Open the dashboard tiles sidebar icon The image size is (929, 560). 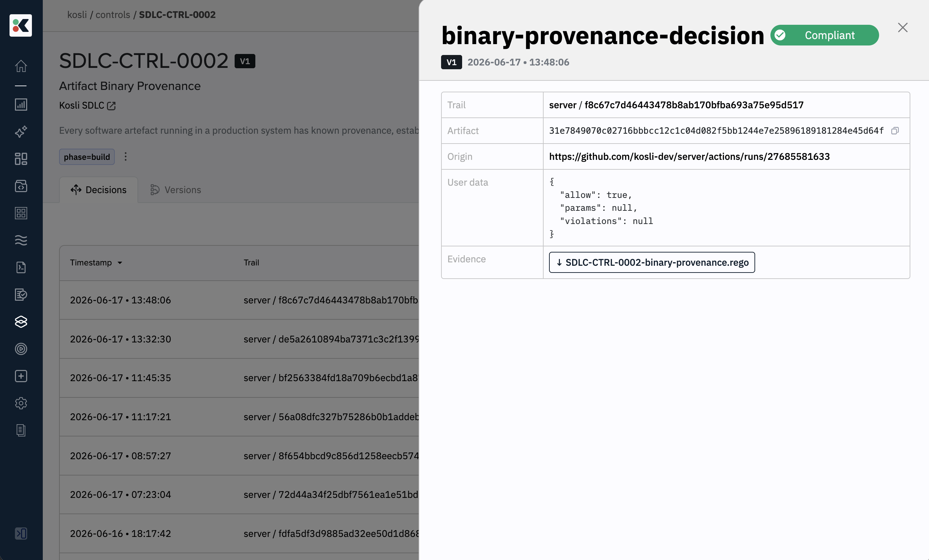(x=21, y=158)
